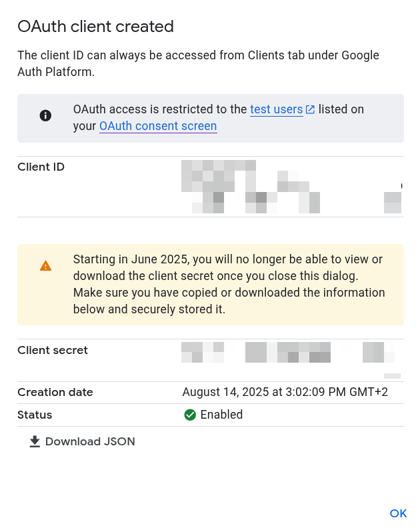Click the external link icon beside test users

[x=310, y=109]
